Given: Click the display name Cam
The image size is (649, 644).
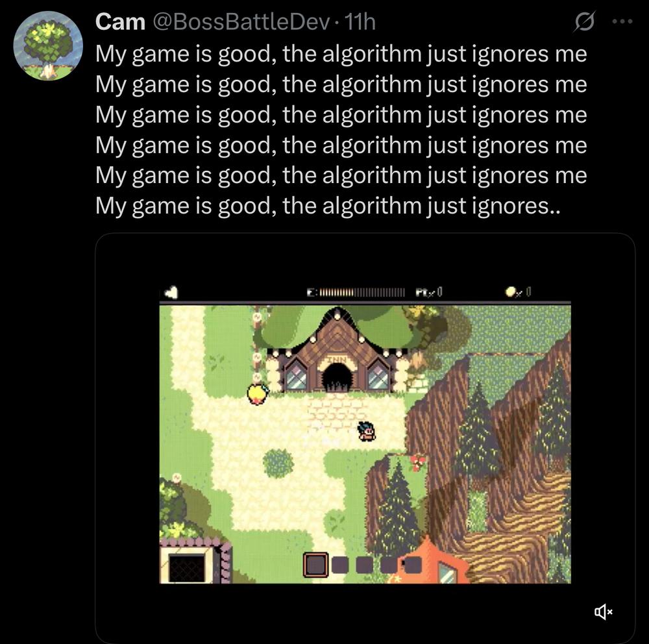Looking at the screenshot, I should click(x=120, y=21).
